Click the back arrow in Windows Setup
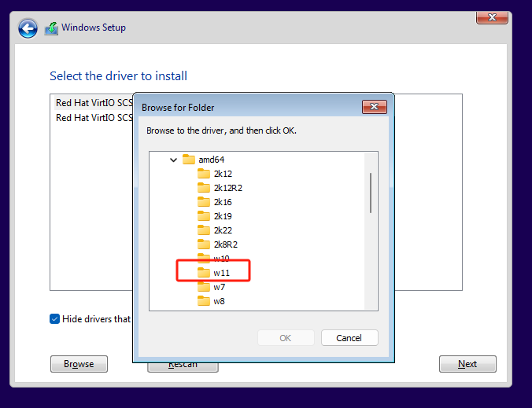Image resolution: width=532 pixels, height=408 pixels. pos(28,28)
